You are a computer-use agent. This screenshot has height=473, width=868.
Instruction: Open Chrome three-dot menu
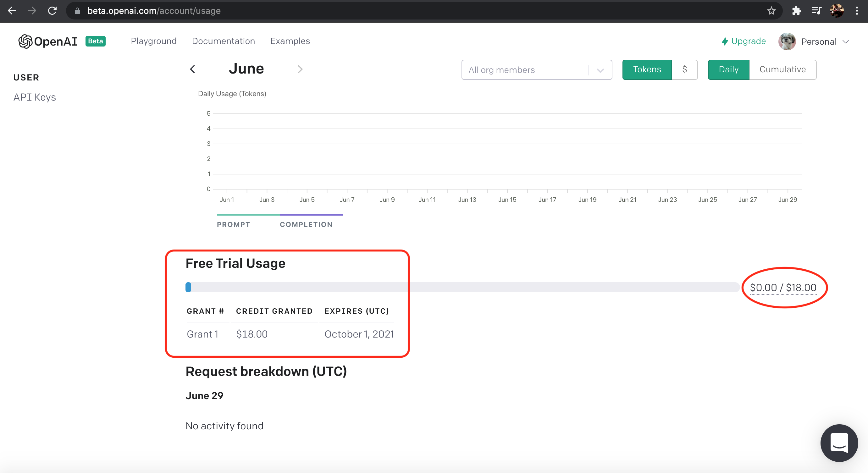[x=857, y=11]
